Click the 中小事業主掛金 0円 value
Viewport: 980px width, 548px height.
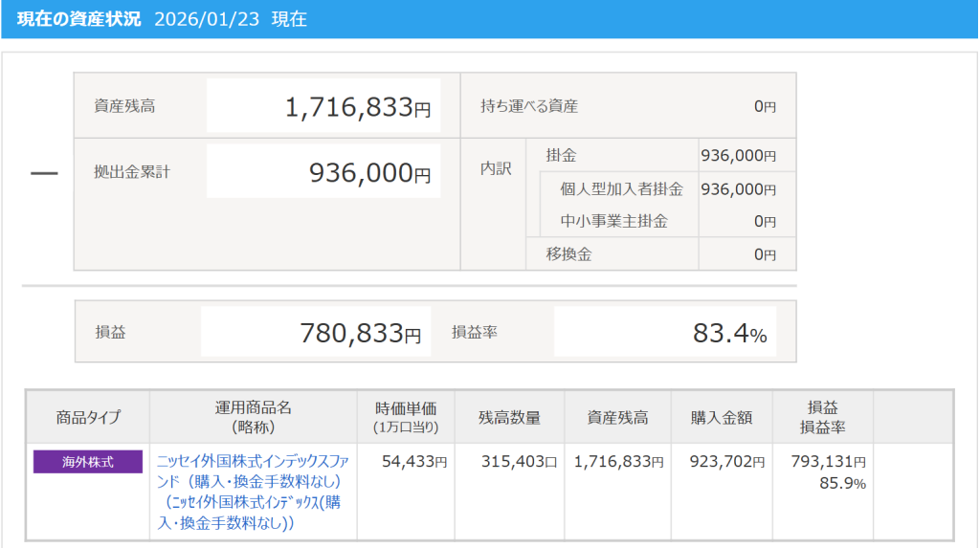coord(765,221)
